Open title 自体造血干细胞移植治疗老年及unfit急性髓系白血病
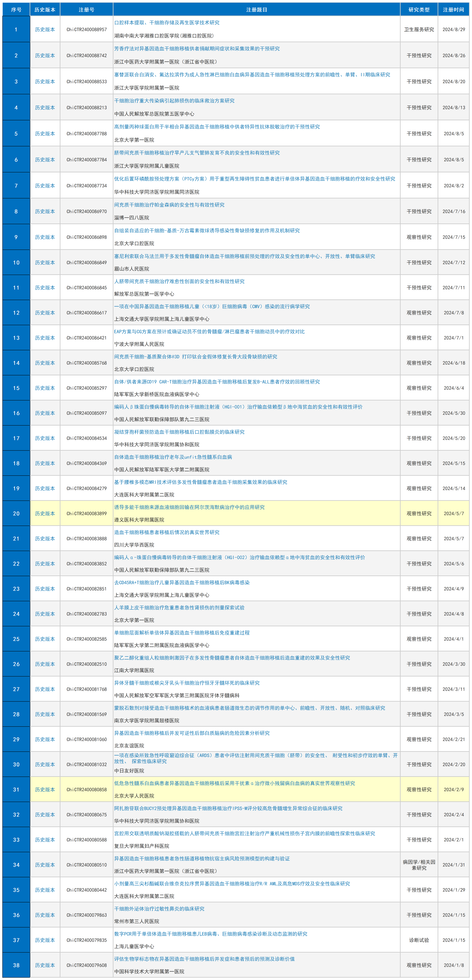Screen dimensions: 472x980 click(x=173, y=457)
